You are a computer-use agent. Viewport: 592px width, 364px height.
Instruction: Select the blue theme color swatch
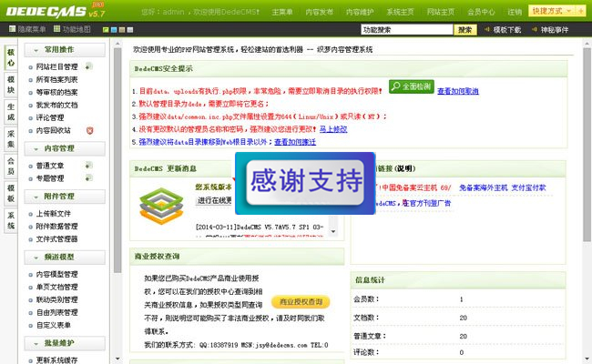(114, 30)
